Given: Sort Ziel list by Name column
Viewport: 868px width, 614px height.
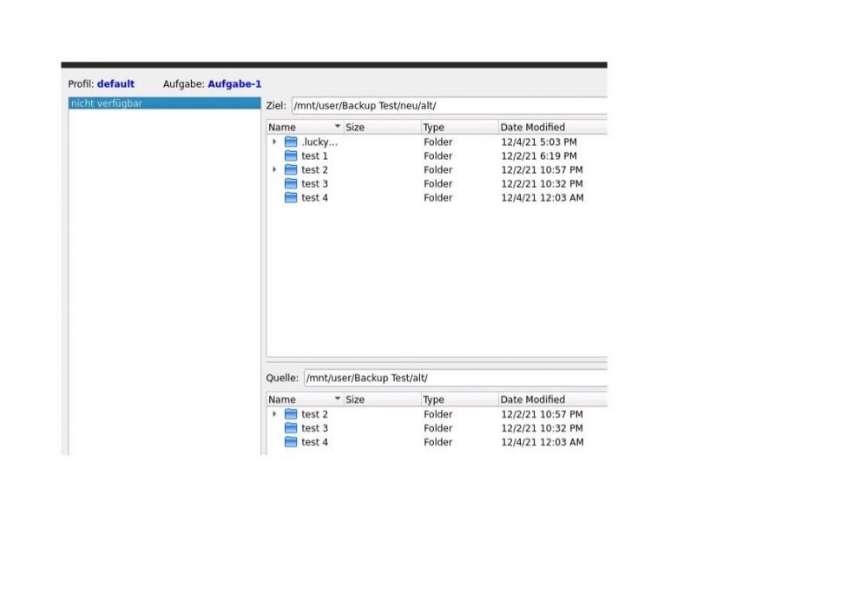Looking at the screenshot, I should pyautogui.click(x=305, y=128).
